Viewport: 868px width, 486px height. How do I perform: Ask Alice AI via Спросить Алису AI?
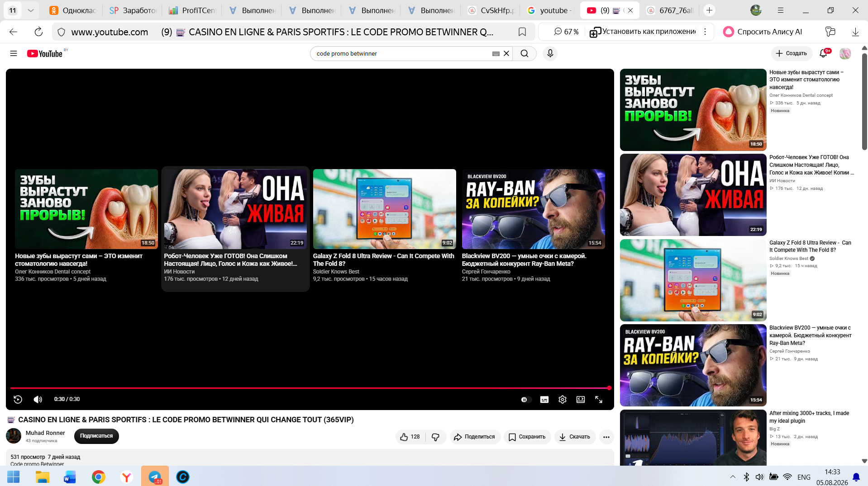[x=763, y=32]
